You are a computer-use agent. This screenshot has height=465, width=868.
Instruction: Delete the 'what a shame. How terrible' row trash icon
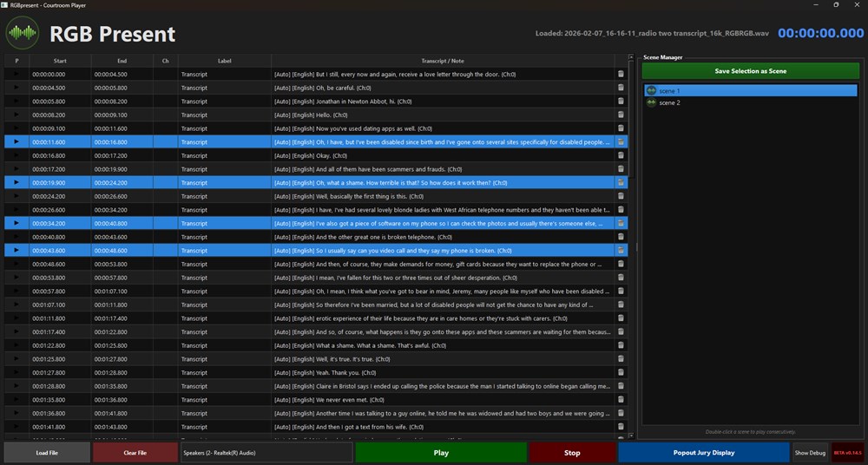(621, 183)
